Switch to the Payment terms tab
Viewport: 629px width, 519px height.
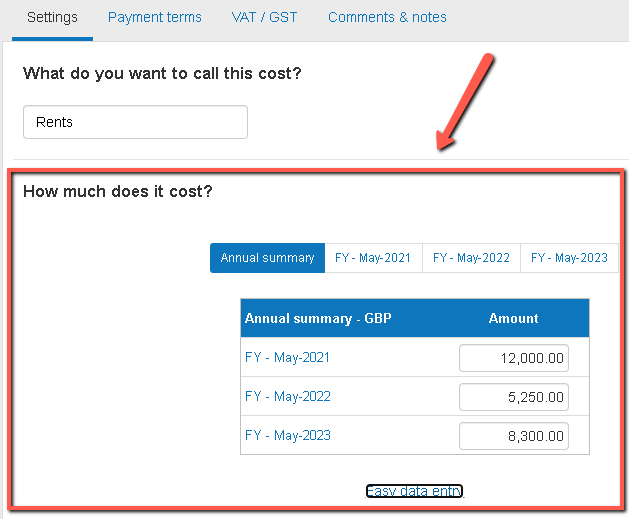point(154,18)
